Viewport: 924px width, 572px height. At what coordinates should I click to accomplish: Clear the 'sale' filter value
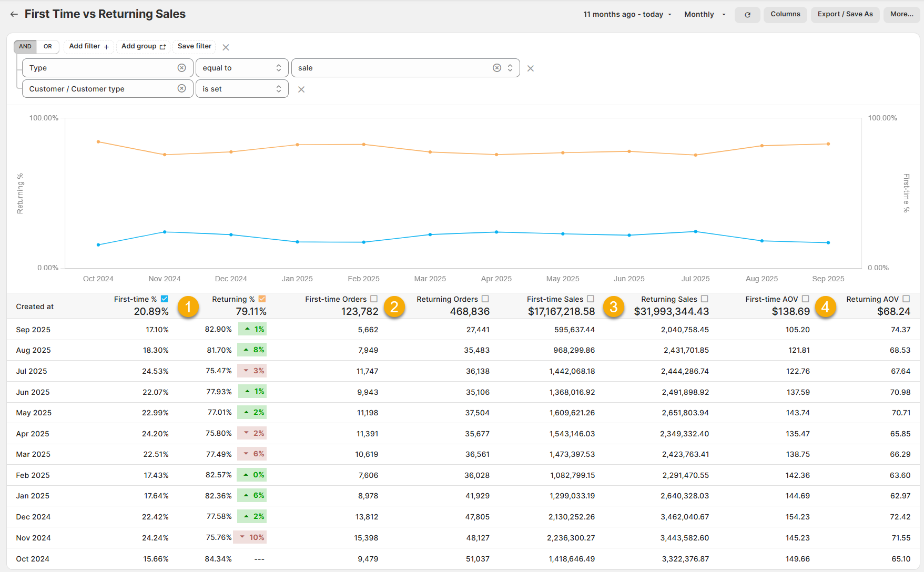coord(496,68)
